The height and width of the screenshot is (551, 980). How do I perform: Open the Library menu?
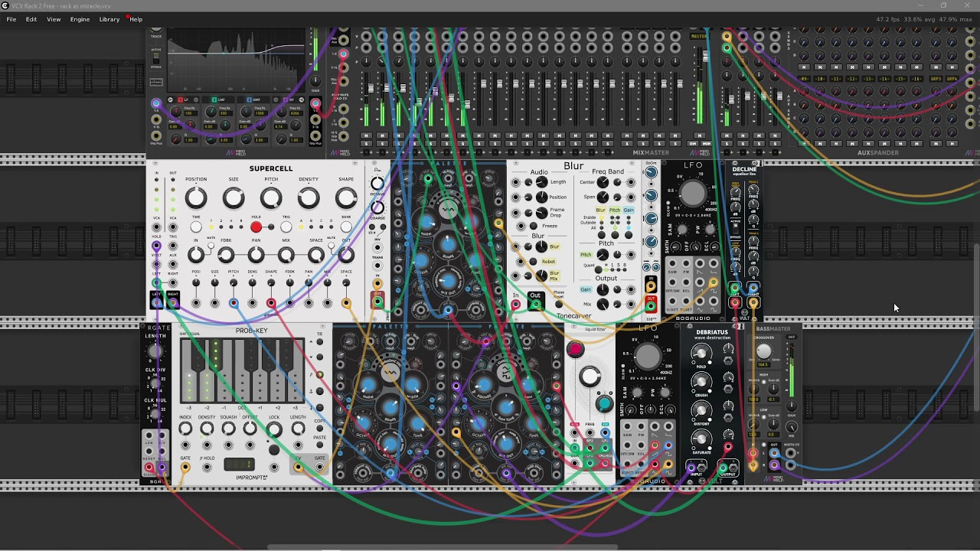pyautogui.click(x=109, y=19)
